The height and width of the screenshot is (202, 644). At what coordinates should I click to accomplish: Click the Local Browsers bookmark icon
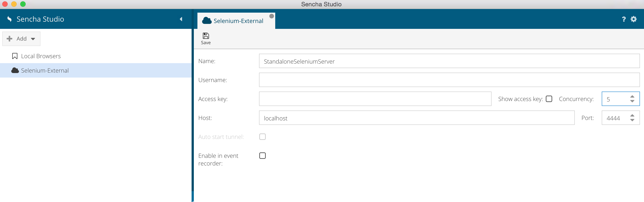(x=15, y=56)
